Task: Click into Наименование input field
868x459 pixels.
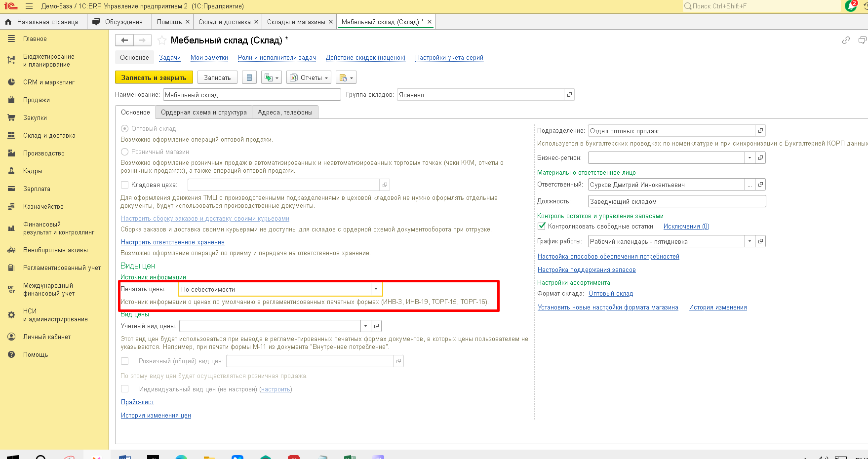Action: tap(252, 95)
